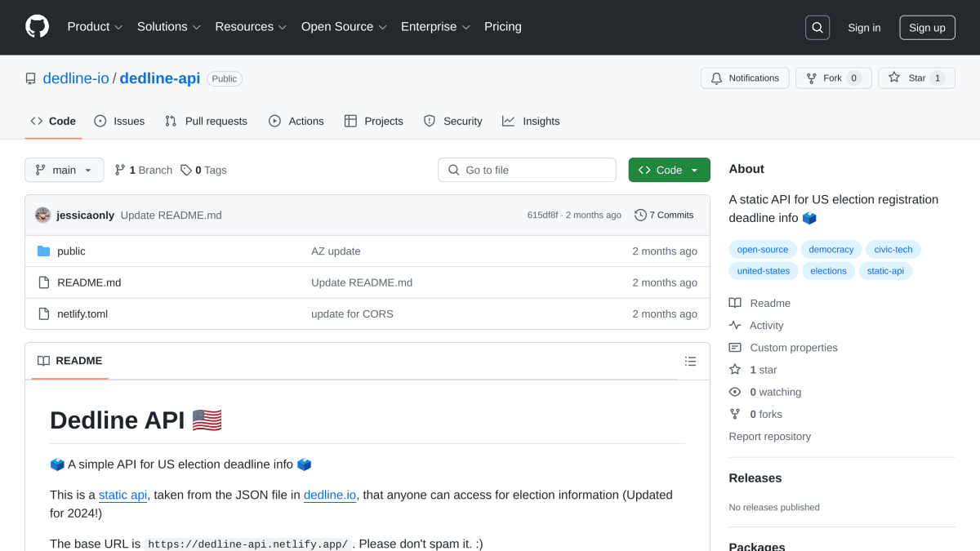Click the GitHub logo icon
Image resolution: width=980 pixels, height=551 pixels.
[37, 27]
